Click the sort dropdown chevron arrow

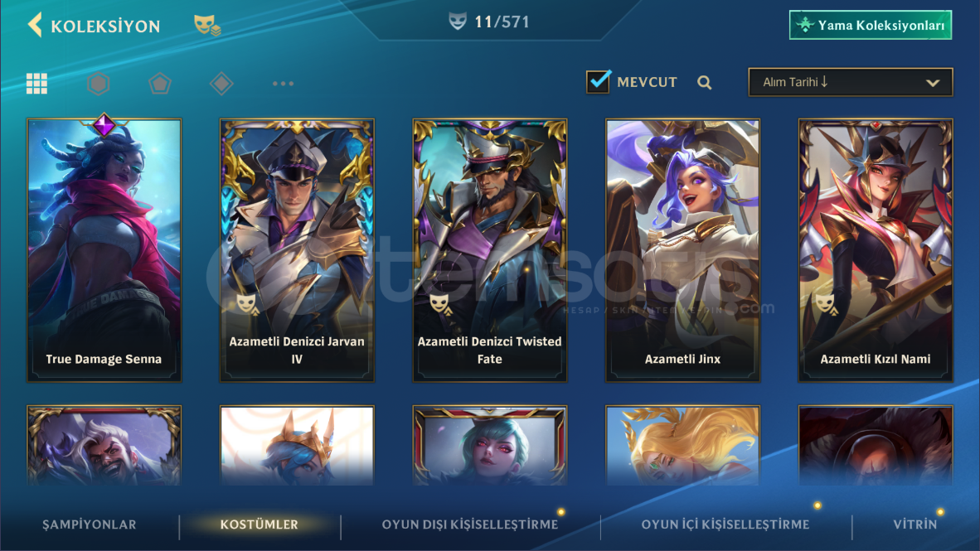(x=933, y=83)
